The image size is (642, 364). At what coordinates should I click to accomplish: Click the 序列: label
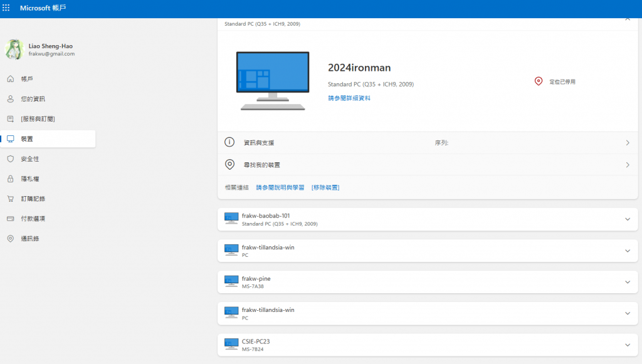[441, 143]
